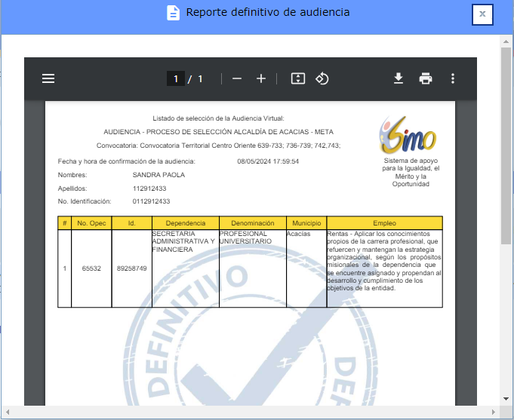The height and width of the screenshot is (420, 514).
Task: Click the horizontal scrollbar left arrow
Action: (6, 412)
